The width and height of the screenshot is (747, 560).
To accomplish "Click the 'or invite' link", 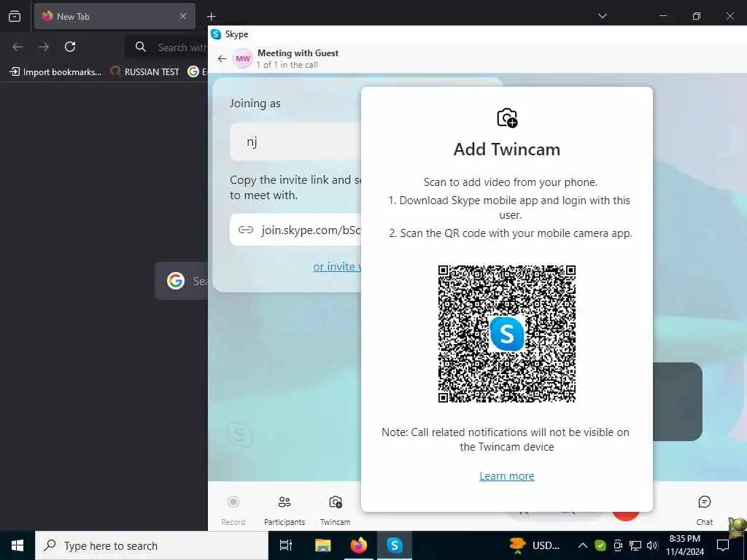I will [337, 266].
